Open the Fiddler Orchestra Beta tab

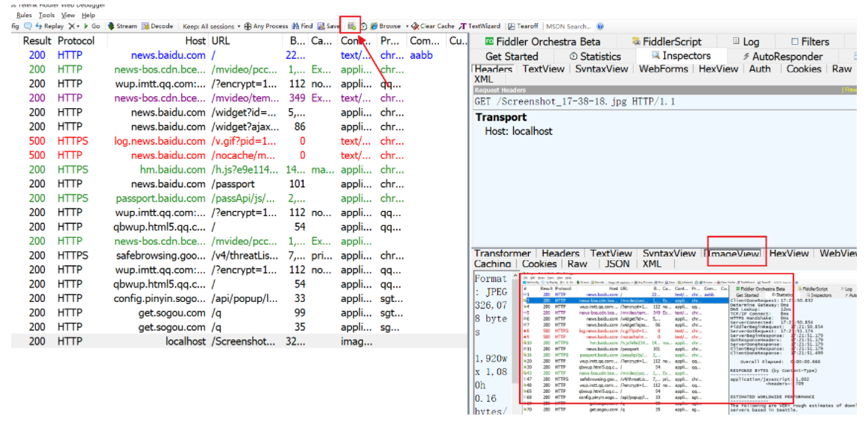(542, 42)
